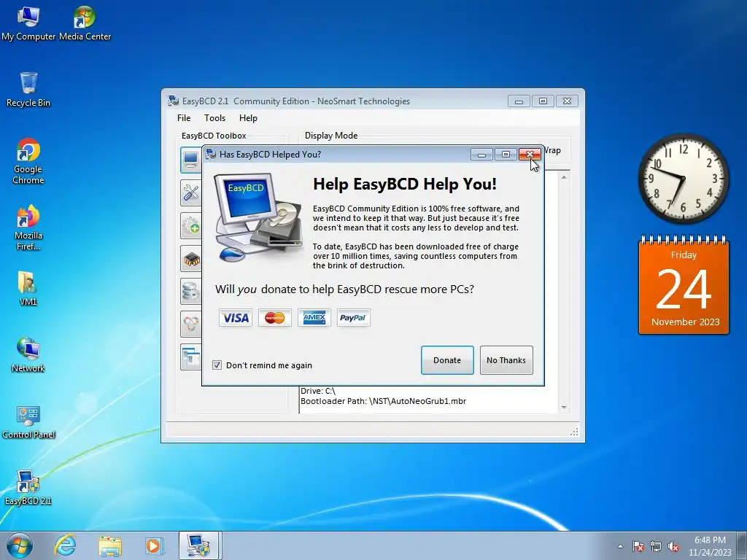Select Advanced Settings chip icon in Toolbox
The image size is (747, 560).
pyautogui.click(x=191, y=259)
